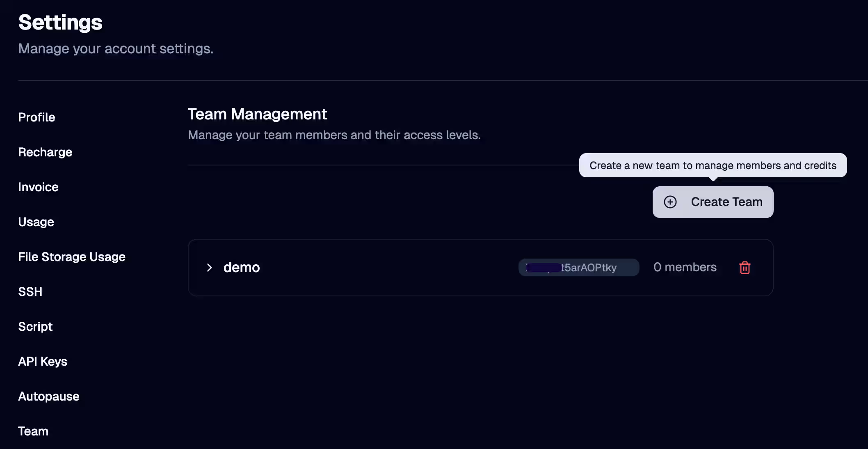Select the Team sidebar item
868x449 pixels.
click(33, 431)
